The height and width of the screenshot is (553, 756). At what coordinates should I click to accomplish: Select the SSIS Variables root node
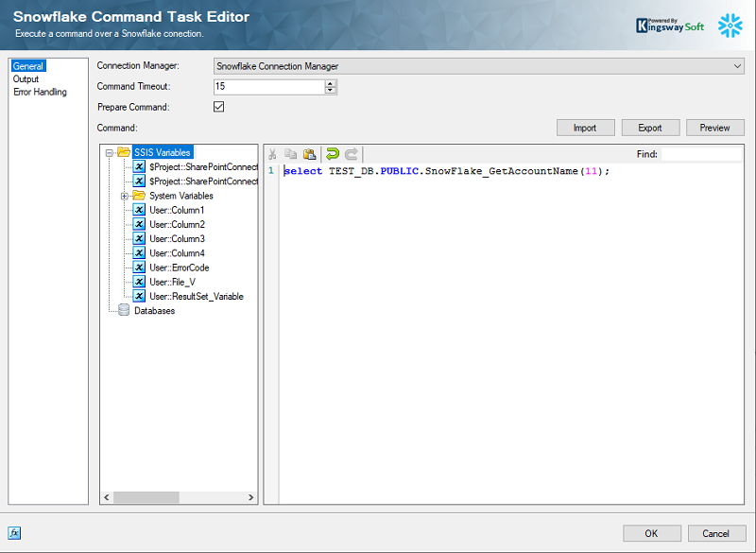coord(163,152)
